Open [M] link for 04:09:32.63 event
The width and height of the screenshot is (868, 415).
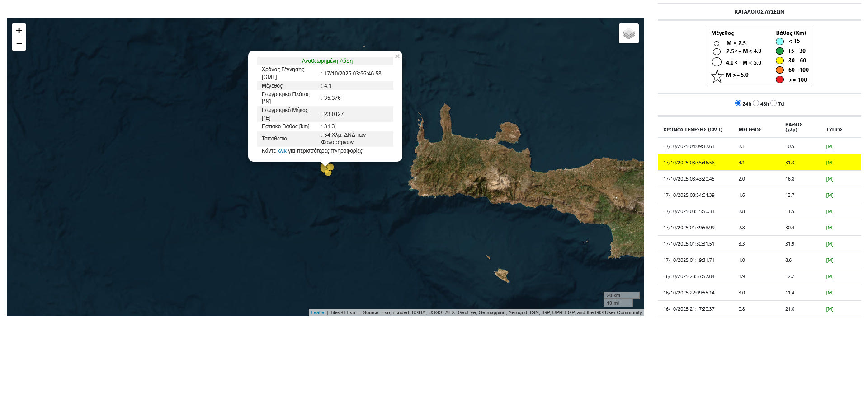[x=830, y=146]
